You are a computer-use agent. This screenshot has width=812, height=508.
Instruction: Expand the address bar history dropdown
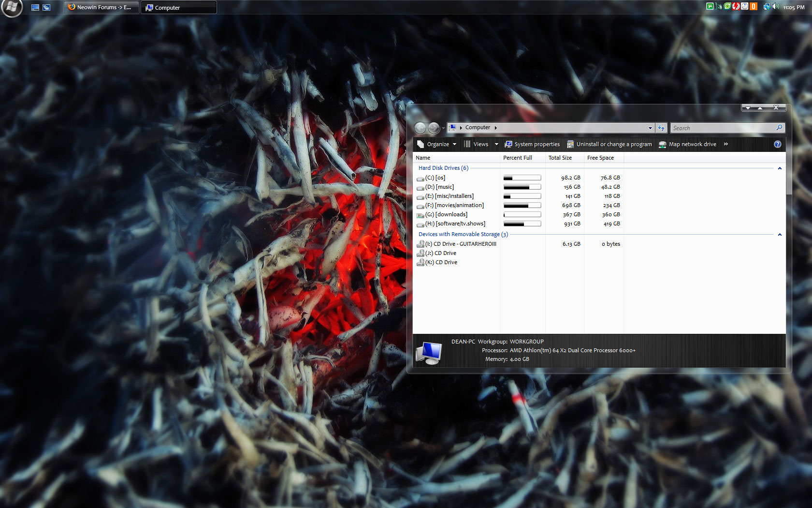pos(650,128)
